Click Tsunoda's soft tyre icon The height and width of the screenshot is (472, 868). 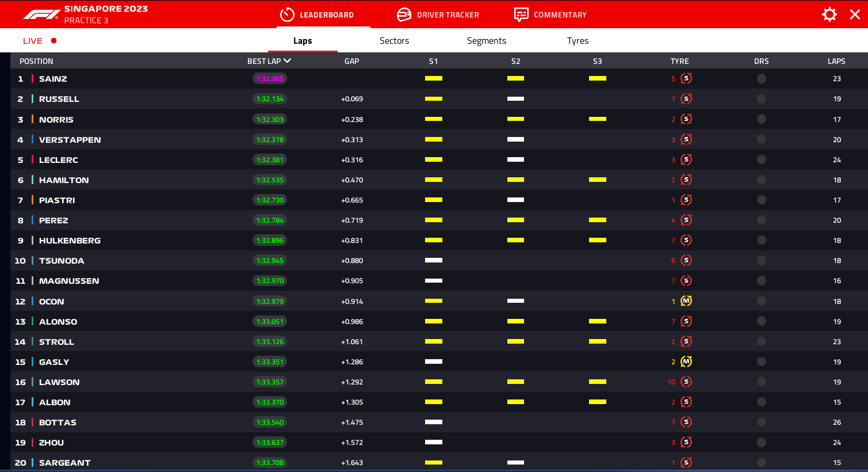686,260
